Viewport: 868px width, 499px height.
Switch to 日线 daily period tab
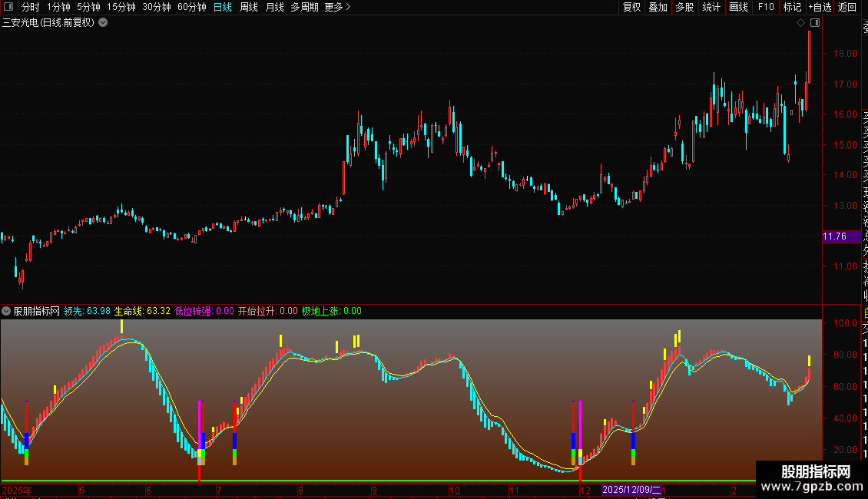(223, 7)
